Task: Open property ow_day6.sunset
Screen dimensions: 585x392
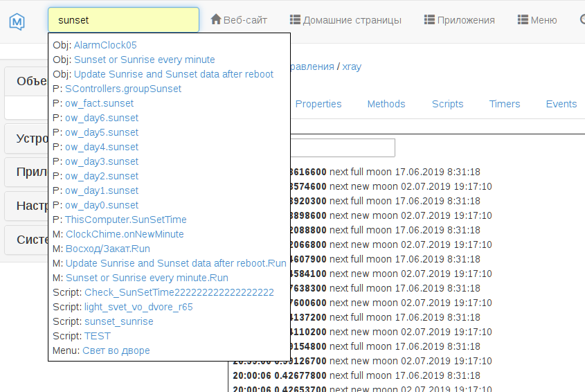Action: (102, 118)
